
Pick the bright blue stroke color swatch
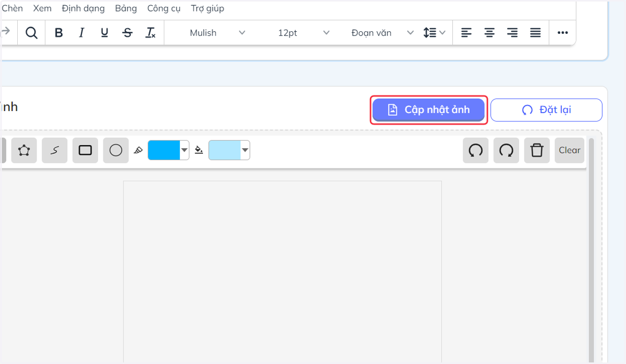coord(164,150)
